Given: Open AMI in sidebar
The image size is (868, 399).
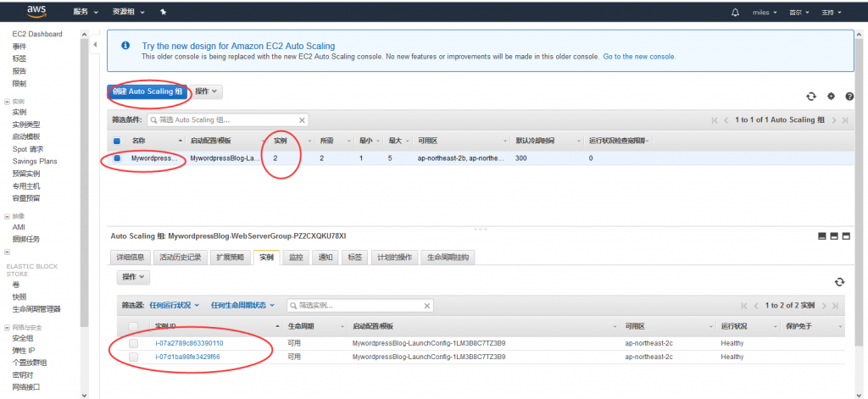Looking at the screenshot, I should pos(19,227).
